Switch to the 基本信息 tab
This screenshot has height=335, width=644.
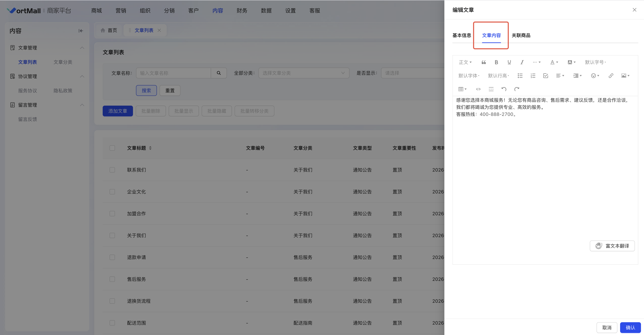[462, 35]
